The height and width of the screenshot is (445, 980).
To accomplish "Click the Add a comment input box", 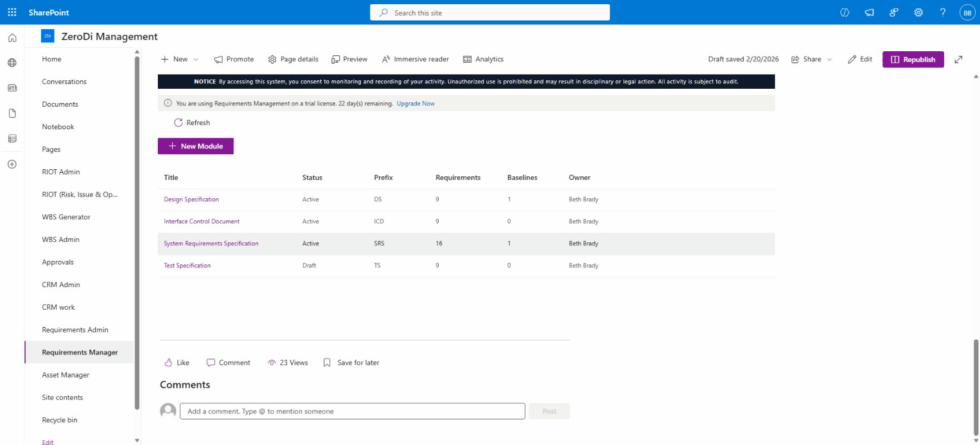I will click(352, 412).
